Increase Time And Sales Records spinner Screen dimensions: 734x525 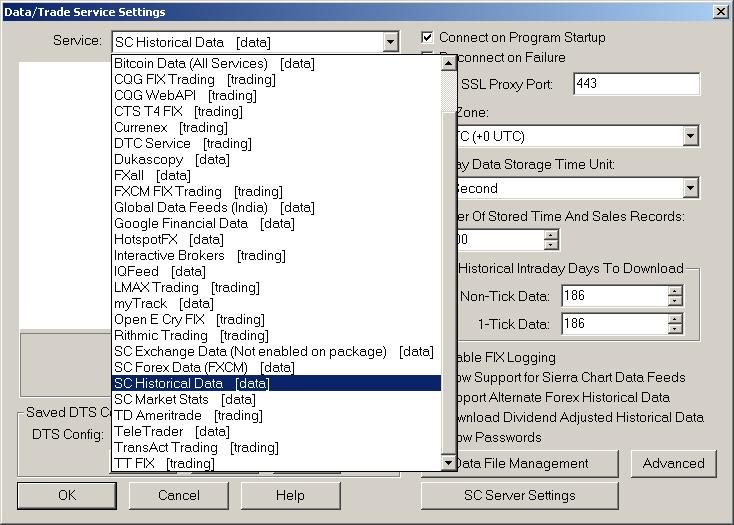pos(551,234)
